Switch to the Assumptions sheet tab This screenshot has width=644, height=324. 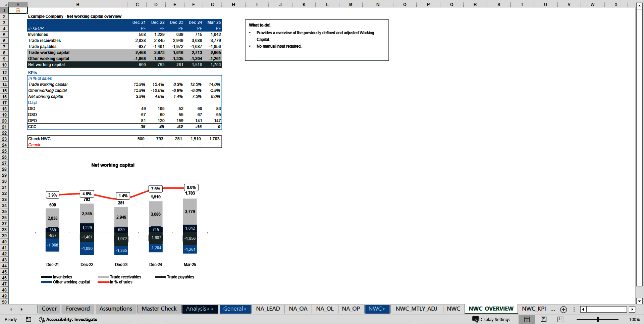[115, 309]
